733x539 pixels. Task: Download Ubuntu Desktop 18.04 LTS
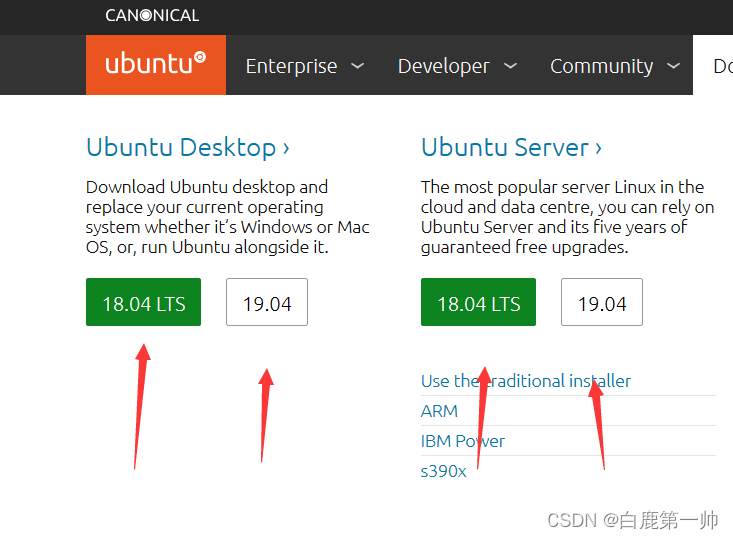[x=144, y=302]
